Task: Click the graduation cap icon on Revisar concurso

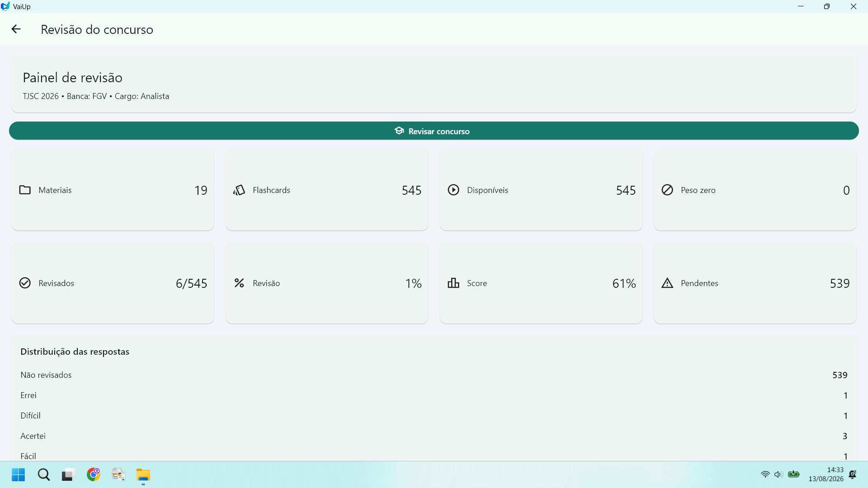Action: click(399, 131)
